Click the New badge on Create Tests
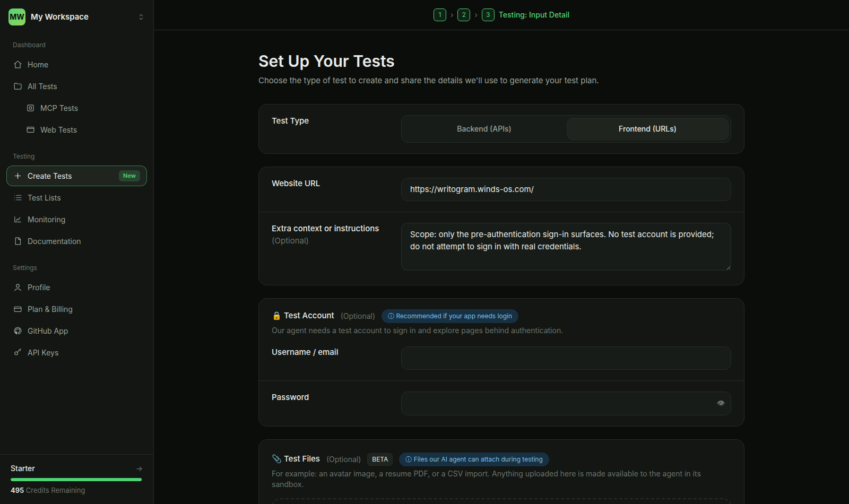This screenshot has height=504, width=849. click(x=129, y=176)
